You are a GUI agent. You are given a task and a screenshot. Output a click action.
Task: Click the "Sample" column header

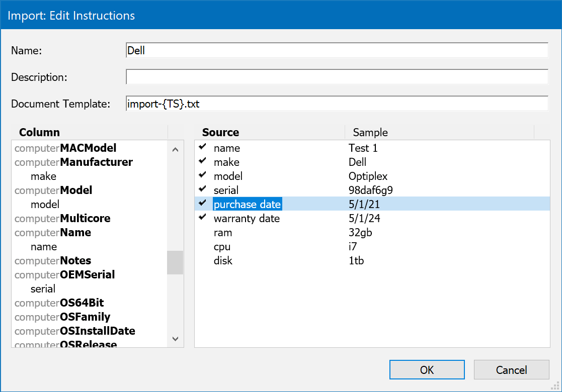pos(370,132)
